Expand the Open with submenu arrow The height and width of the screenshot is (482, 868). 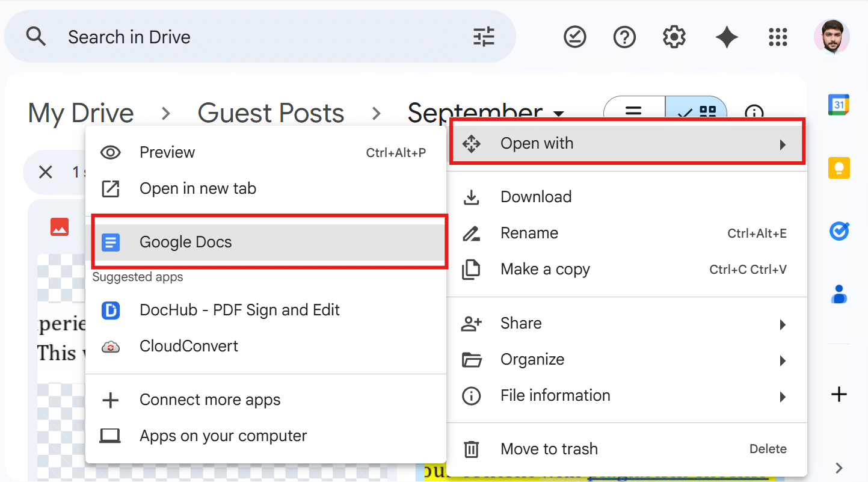(783, 144)
